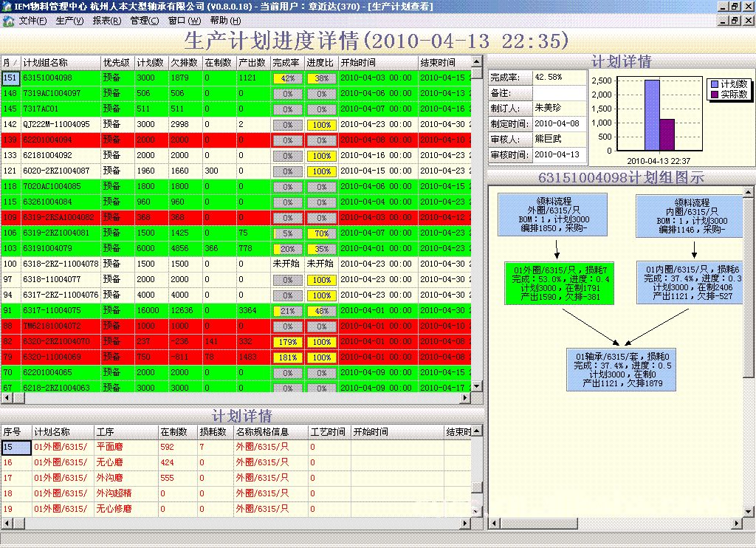
Task: Select detail row 16 无心磨
Action: pos(236,462)
